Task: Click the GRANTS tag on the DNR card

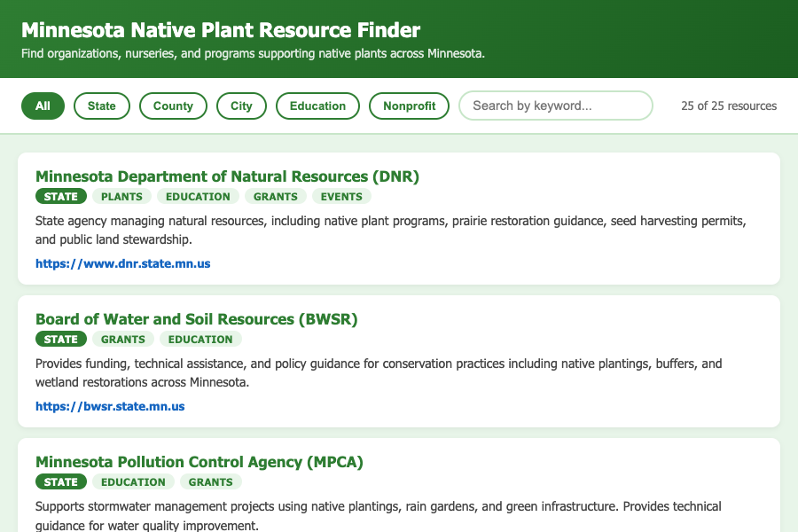Action: [x=276, y=197]
